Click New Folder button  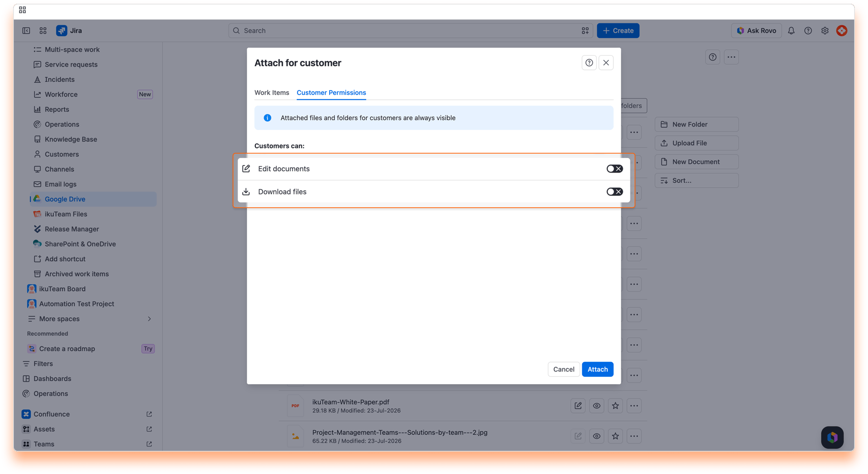point(696,124)
